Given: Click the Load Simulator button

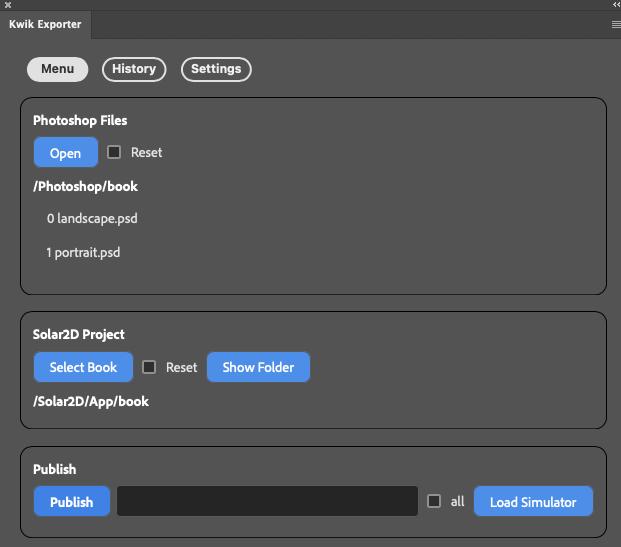Looking at the screenshot, I should click(533, 501).
